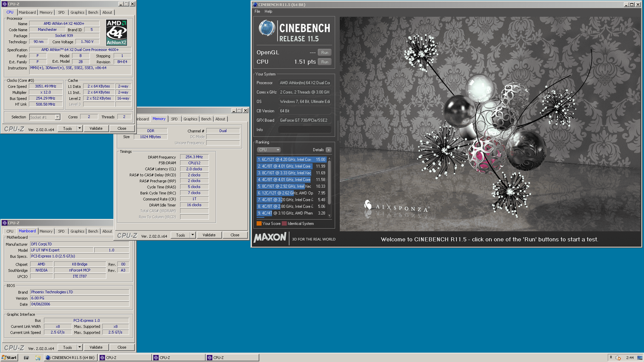Click the top CPU-Z window title icon
This screenshot has width=644, height=362.
pyautogui.click(x=5, y=4)
